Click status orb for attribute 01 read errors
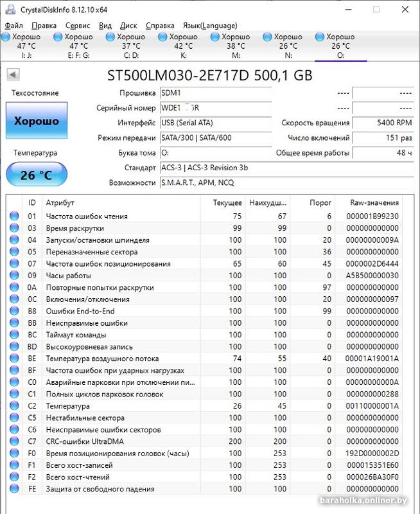Viewport: 420px width, 514px height. pos(14,217)
